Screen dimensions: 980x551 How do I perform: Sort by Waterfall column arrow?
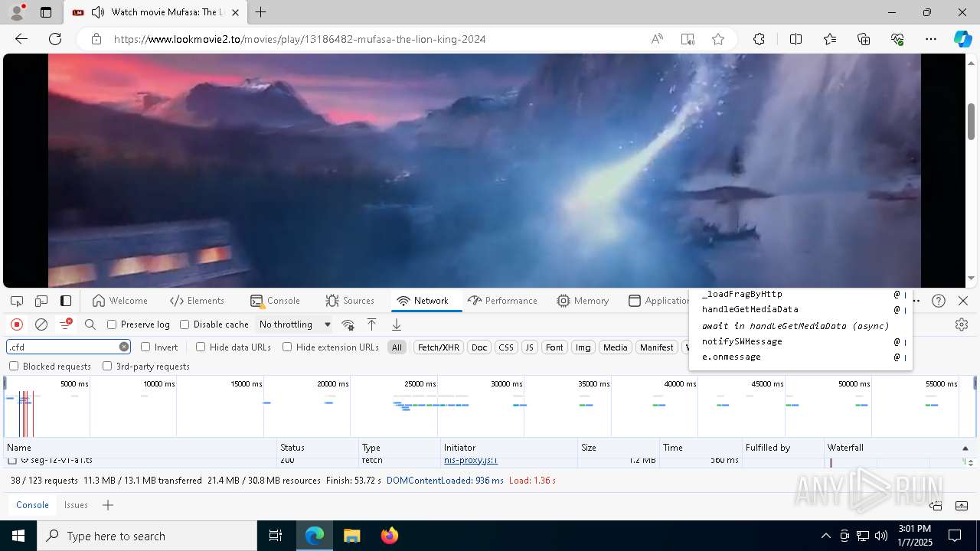click(x=964, y=448)
